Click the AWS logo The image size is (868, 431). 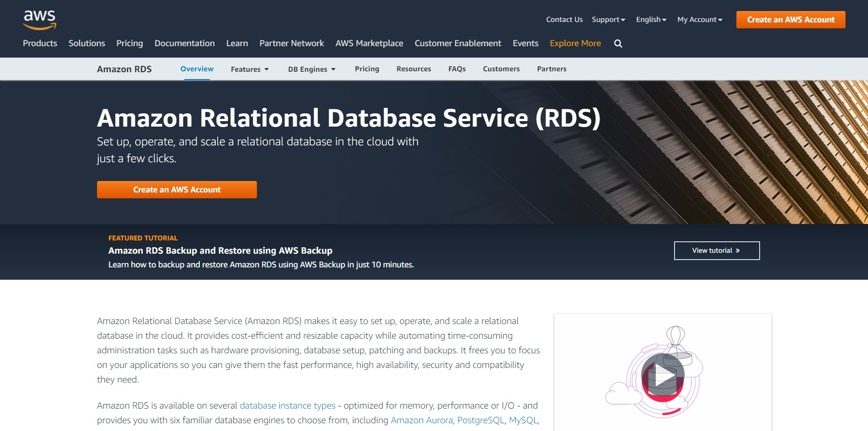pyautogui.click(x=40, y=20)
